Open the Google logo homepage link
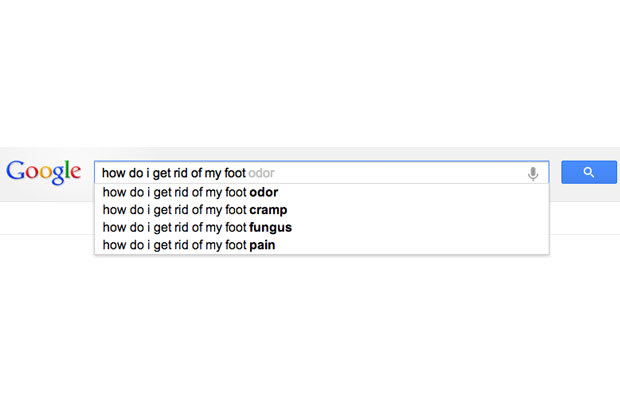 tap(43, 172)
